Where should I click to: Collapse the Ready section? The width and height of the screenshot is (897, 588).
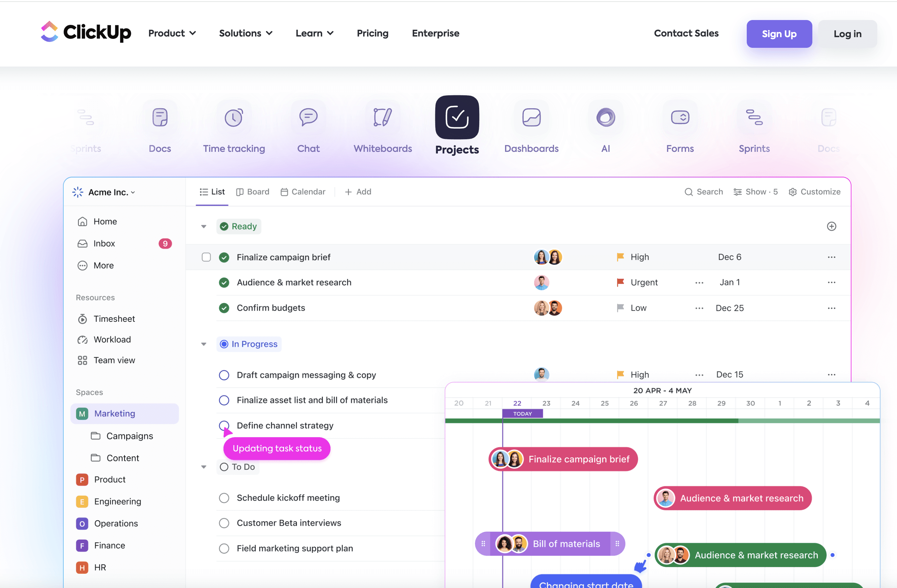point(204,226)
